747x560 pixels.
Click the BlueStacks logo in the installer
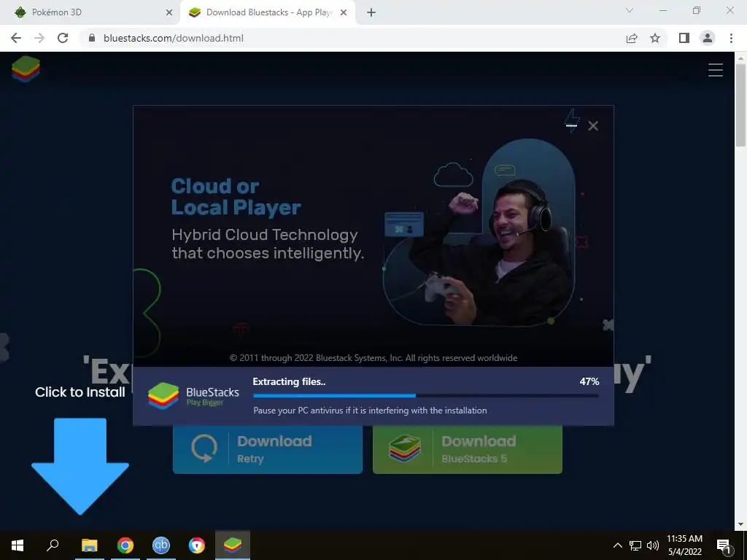[163, 396]
